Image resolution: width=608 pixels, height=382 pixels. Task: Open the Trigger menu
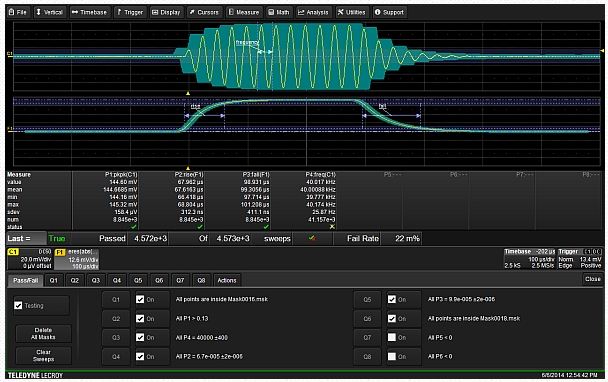(130, 12)
